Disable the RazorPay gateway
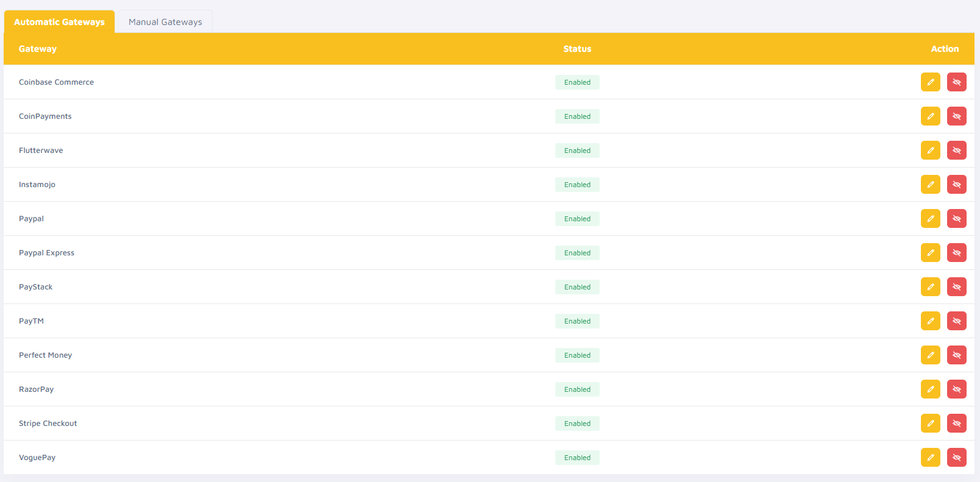The image size is (980, 482). [x=956, y=389]
